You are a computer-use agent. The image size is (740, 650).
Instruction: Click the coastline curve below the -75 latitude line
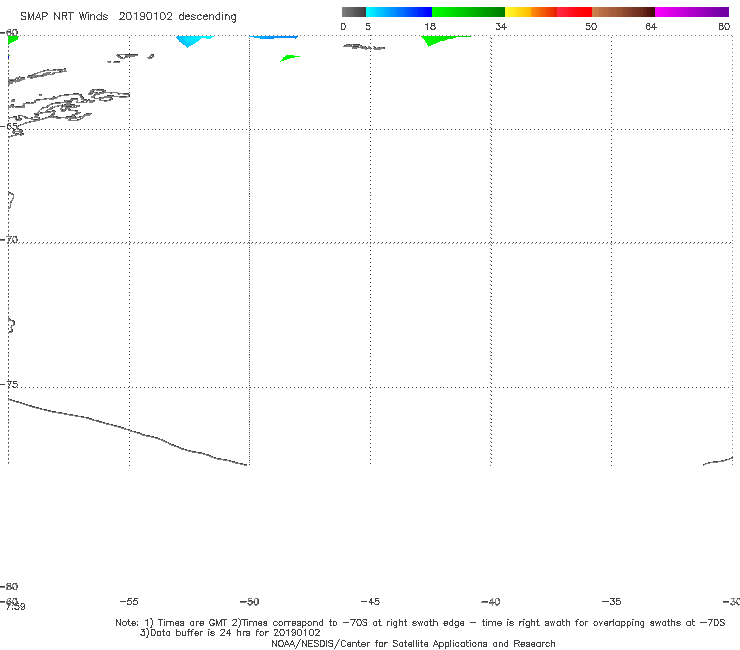(127, 430)
